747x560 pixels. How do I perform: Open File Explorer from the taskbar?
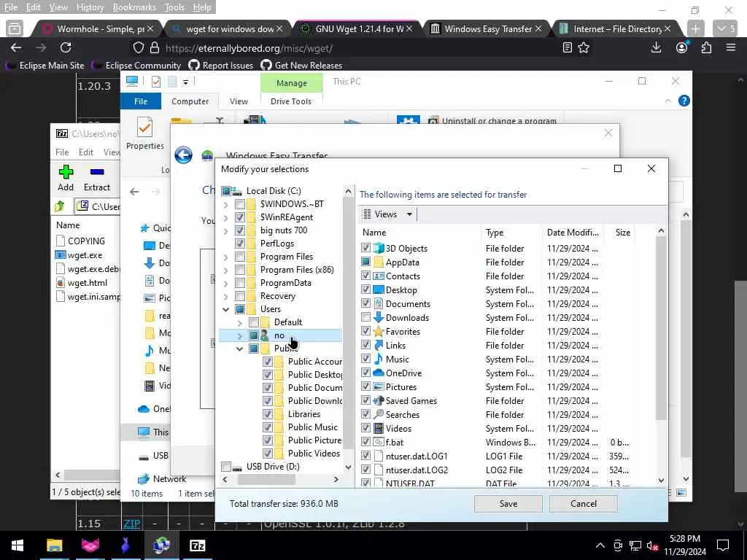(54, 545)
